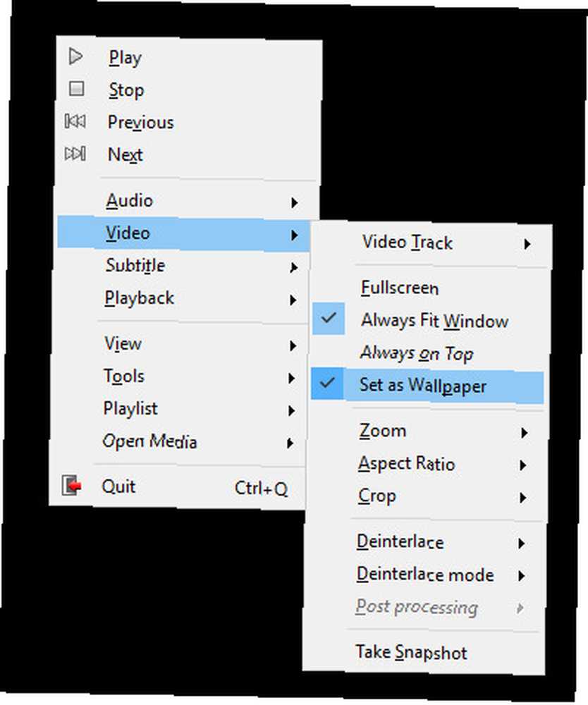The height and width of the screenshot is (705, 588).
Task: Open the Tools submenu
Action: [x=124, y=376]
